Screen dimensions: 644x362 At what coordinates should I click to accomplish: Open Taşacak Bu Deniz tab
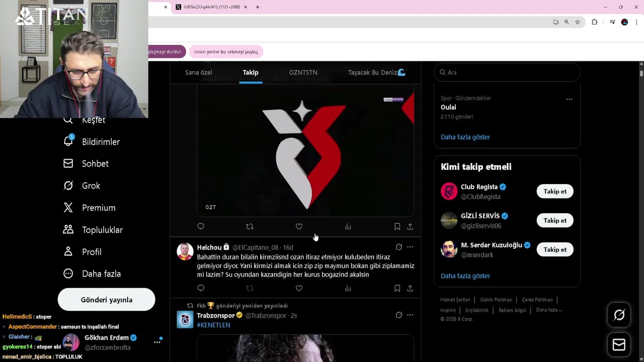[376, 72]
